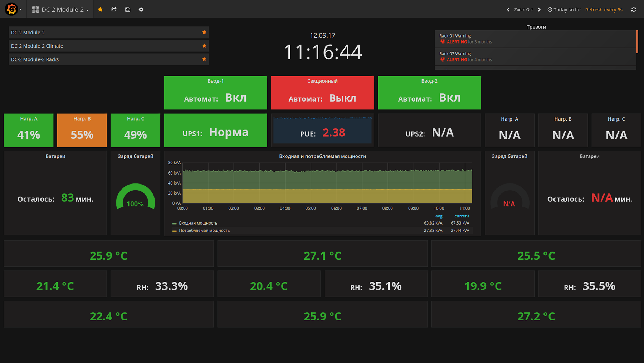Screen dimensions: 644x363
Task: Click the UPS2 N/A status panel
Action: [x=429, y=130]
